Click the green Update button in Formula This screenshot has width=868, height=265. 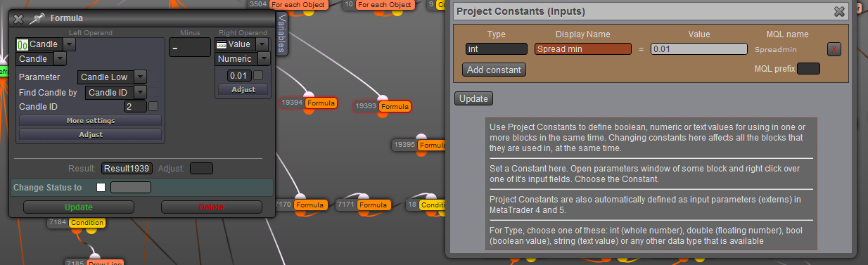(78, 207)
